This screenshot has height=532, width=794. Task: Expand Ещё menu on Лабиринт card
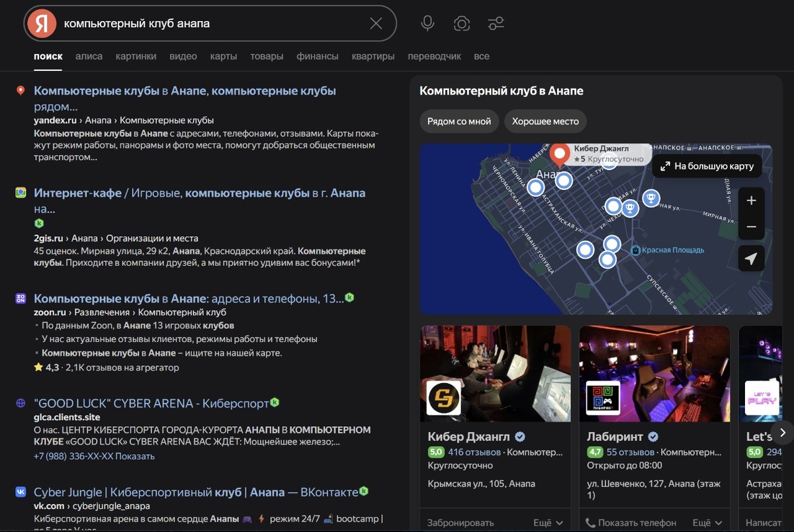tap(707, 523)
